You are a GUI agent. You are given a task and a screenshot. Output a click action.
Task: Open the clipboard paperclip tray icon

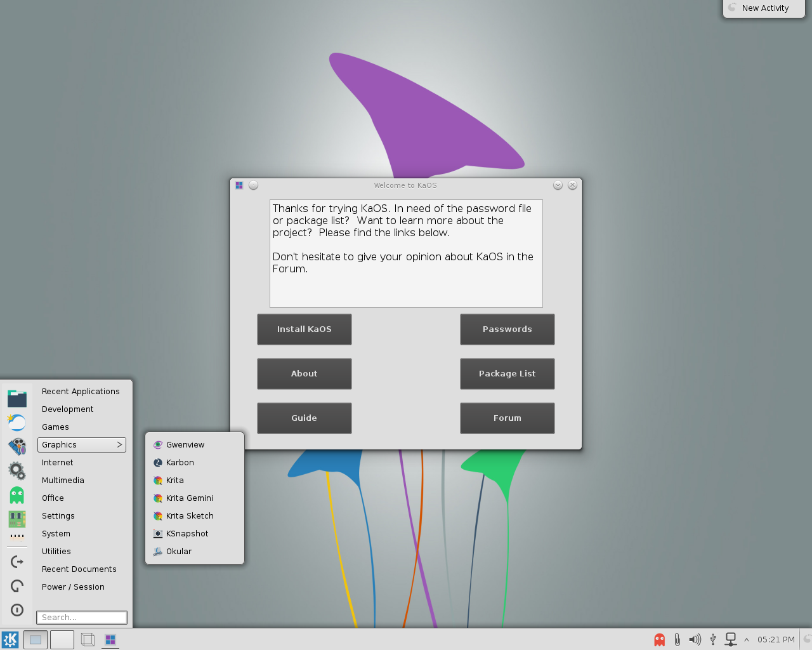(678, 640)
